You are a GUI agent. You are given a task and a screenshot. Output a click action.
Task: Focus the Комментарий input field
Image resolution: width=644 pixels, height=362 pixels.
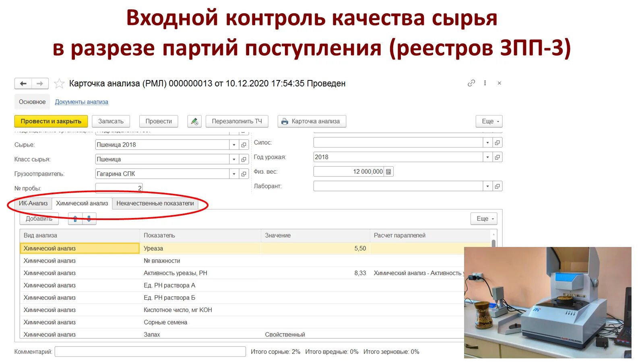point(150,352)
